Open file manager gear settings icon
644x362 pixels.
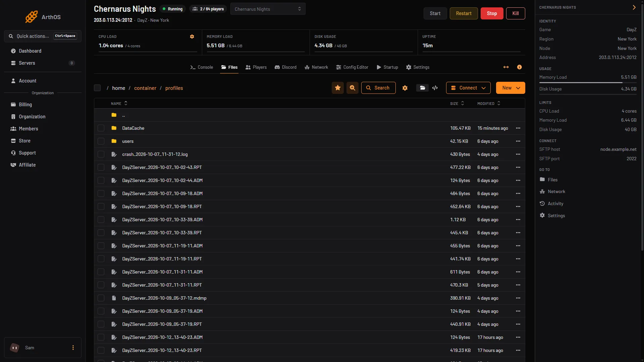[x=405, y=88]
